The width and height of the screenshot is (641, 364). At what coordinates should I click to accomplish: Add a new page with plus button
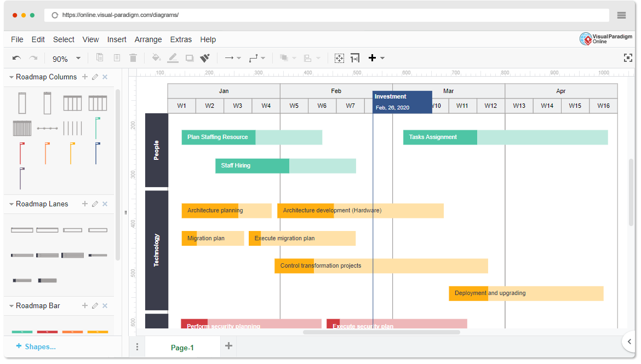(x=229, y=346)
